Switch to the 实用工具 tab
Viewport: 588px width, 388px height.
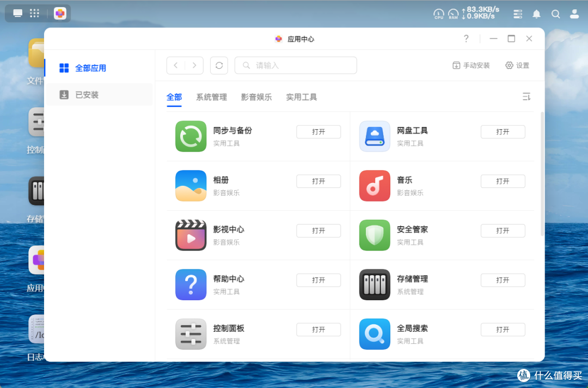pos(302,97)
